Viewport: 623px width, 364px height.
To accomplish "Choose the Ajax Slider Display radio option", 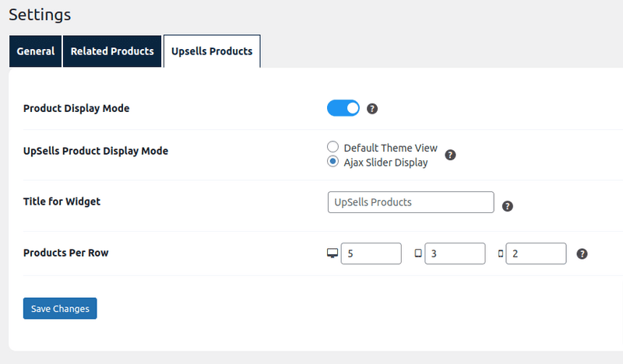I will coord(333,162).
